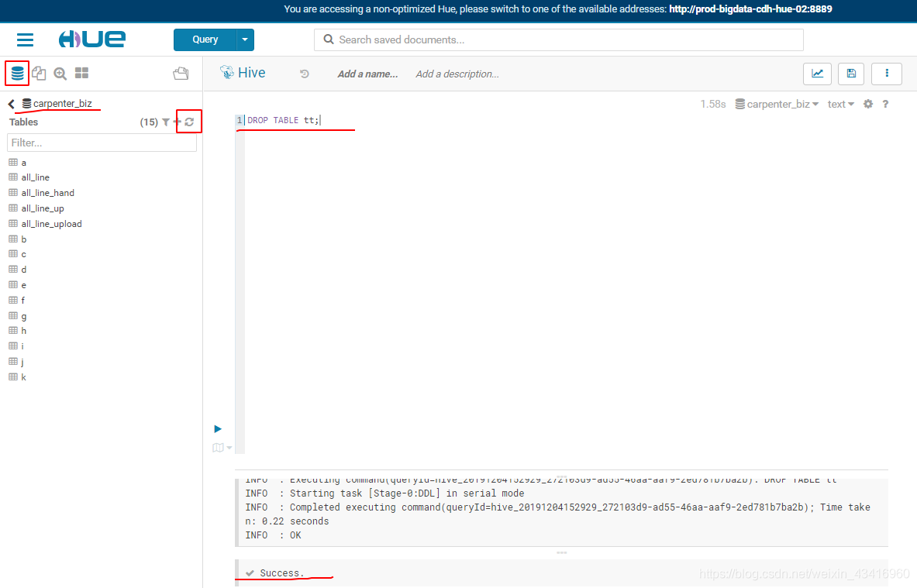Open carpenter_biz database dropdown in editor

777,104
